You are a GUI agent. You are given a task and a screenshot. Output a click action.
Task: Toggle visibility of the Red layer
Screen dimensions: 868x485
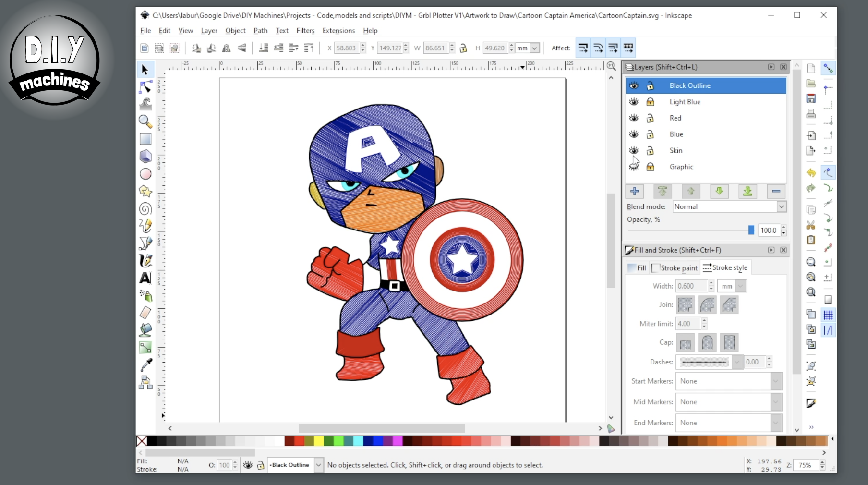tap(634, 118)
